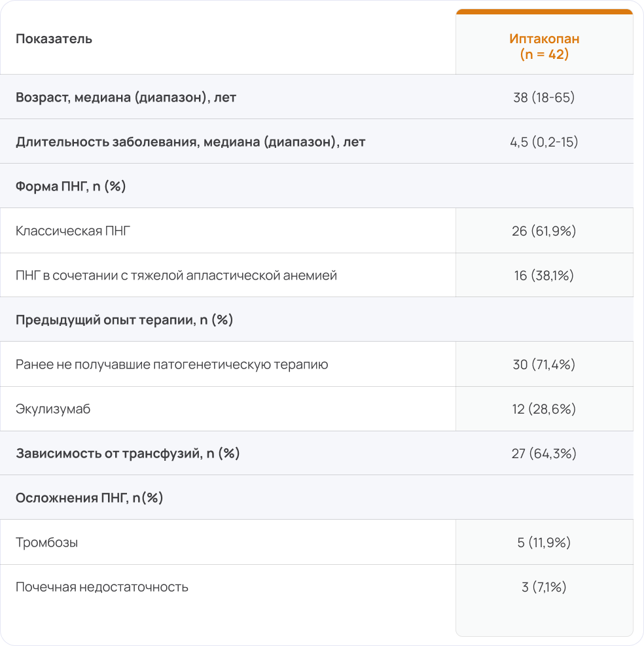Click the "Возраст, медиана (диапазон), лет" row label
Screen dimensions: 644x646
(126, 98)
